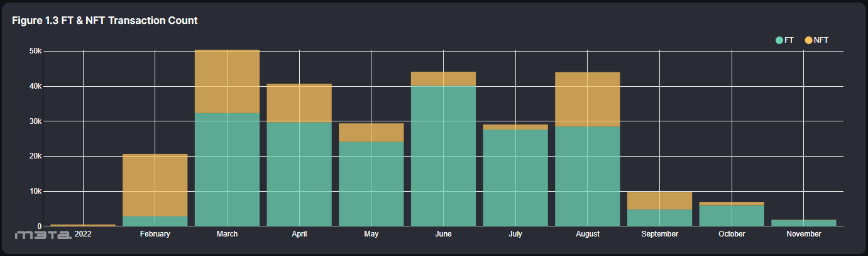This screenshot has height=256, width=868.
Task: Select the August FT bar segment
Action: pos(588,176)
